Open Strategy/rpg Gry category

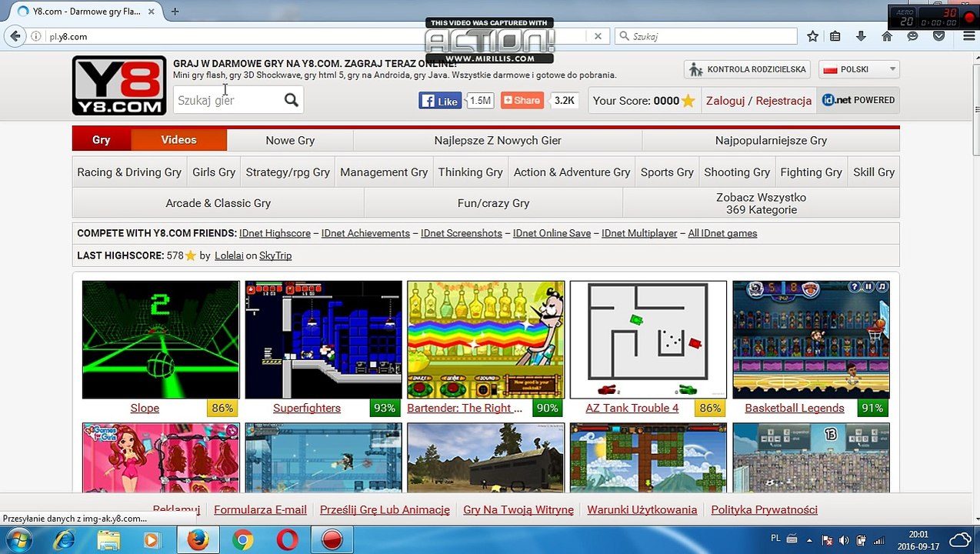pos(288,172)
